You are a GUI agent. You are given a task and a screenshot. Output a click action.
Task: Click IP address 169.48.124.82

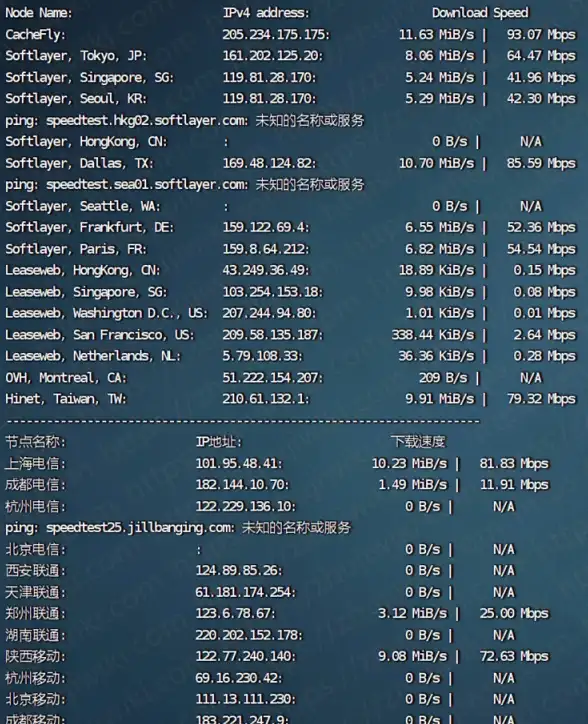pos(269,163)
